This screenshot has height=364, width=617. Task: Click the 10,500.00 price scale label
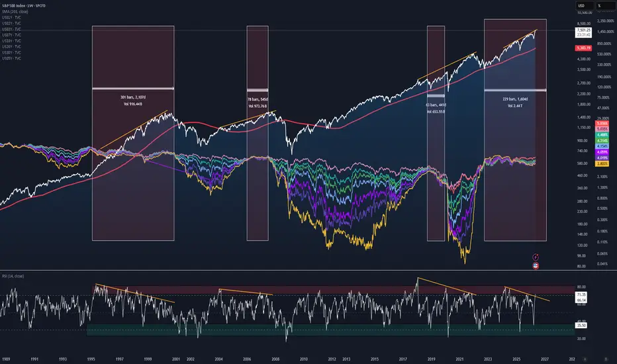pyautogui.click(x=584, y=13)
